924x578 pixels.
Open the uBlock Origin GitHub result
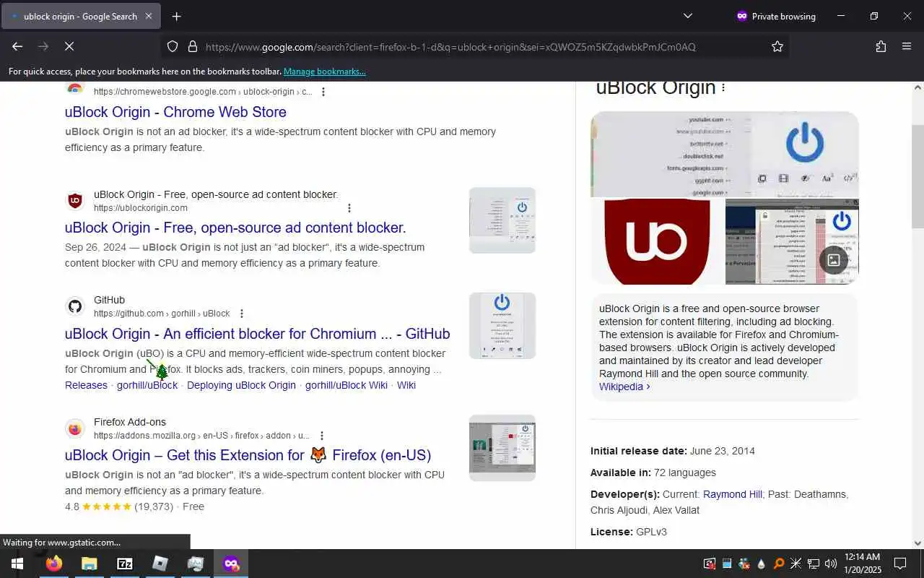point(257,334)
